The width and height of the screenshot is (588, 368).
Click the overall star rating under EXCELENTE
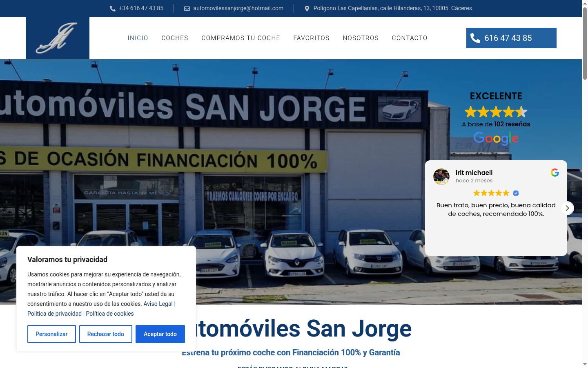pyautogui.click(x=496, y=112)
